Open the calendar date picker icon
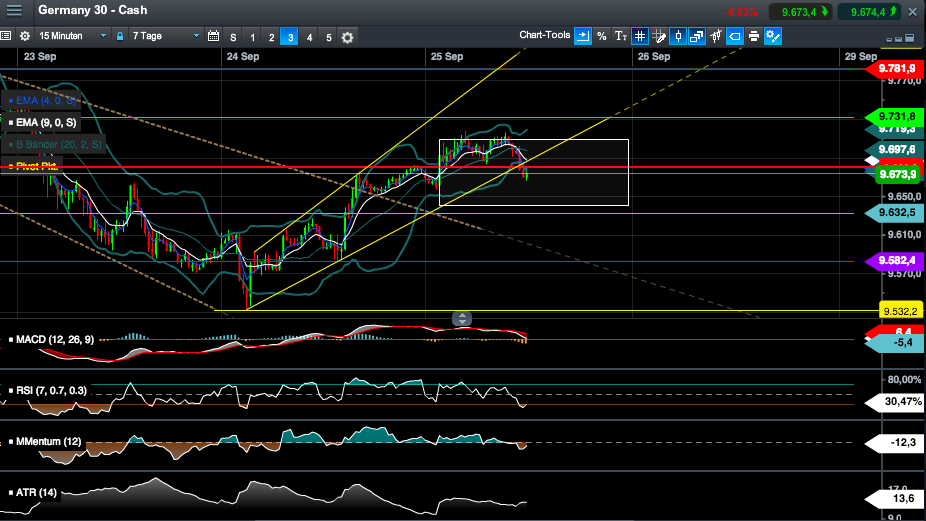The height and width of the screenshot is (521, 926). [x=213, y=37]
